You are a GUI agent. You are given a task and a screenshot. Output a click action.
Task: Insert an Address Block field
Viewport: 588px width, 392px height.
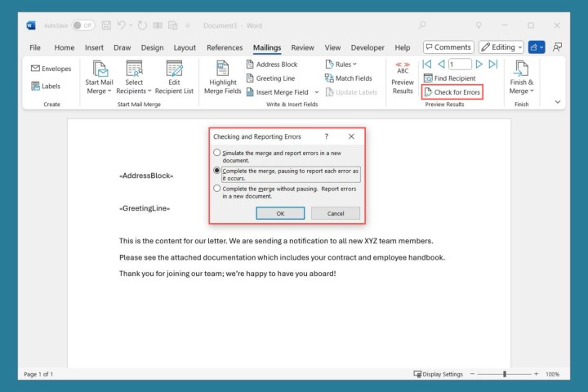[x=272, y=65]
